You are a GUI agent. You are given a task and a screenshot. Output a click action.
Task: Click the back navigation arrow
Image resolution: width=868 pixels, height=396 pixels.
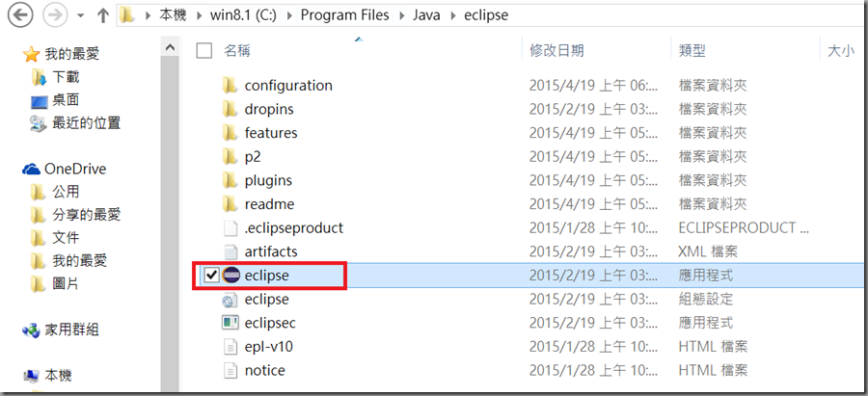[18, 15]
